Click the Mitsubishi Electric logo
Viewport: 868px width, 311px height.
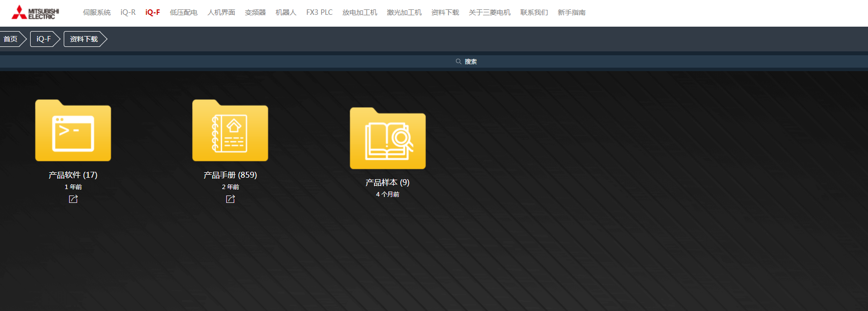(x=35, y=13)
